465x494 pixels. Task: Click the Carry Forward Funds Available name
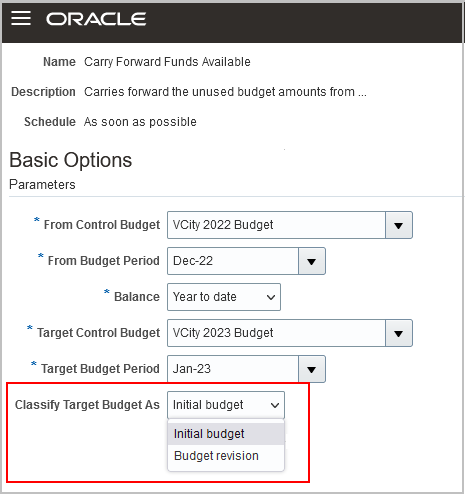pos(167,62)
